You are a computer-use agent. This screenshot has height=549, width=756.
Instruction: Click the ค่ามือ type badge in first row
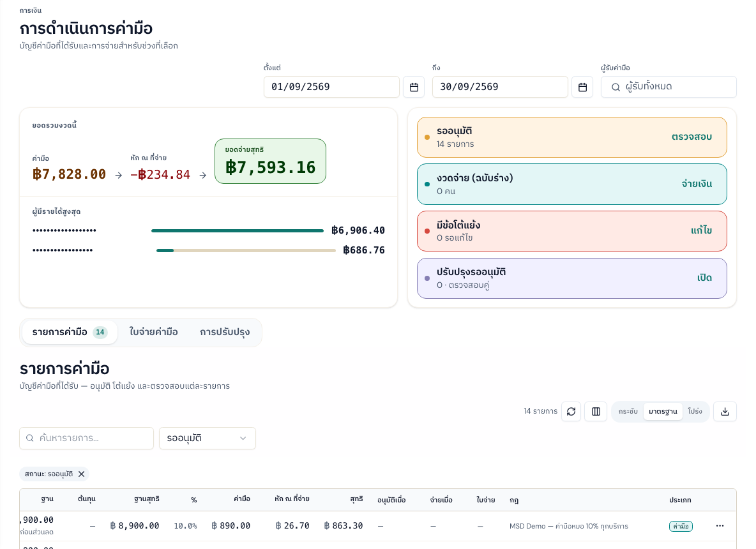tap(681, 527)
